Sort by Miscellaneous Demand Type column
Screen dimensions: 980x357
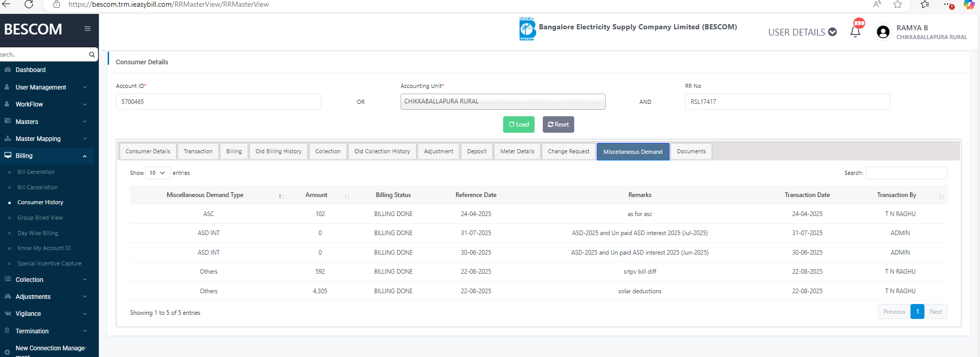(281, 196)
